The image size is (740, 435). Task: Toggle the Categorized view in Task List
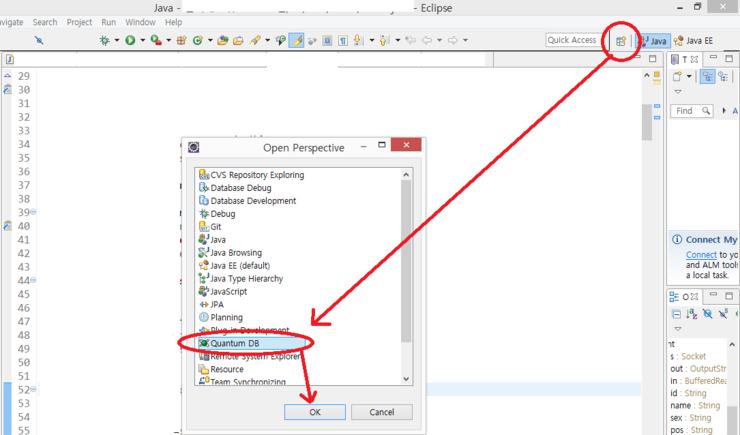coord(708,76)
